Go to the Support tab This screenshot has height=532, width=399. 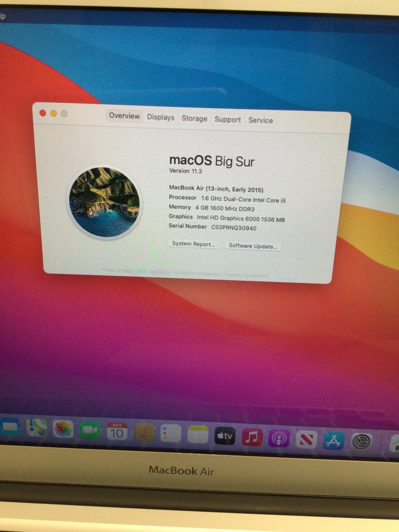(228, 119)
